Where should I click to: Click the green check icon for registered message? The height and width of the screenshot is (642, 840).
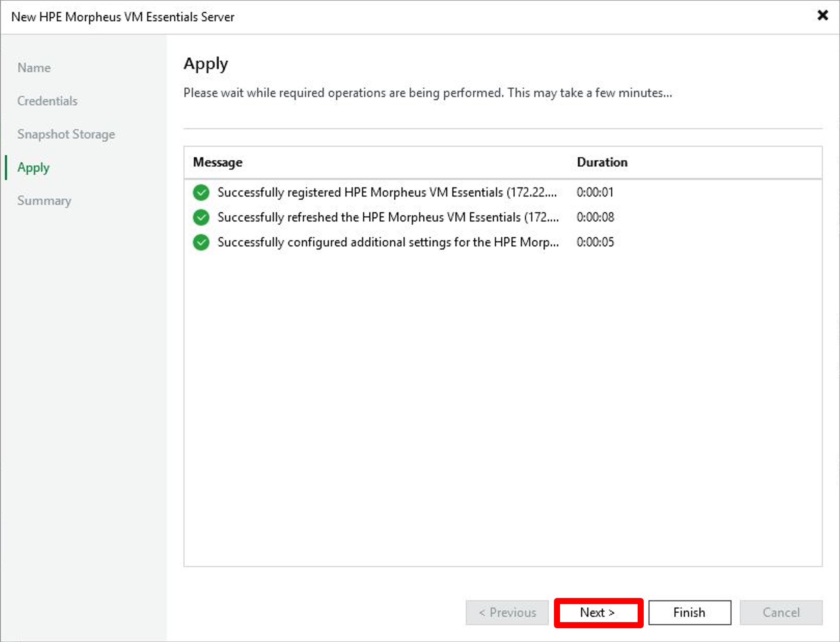pyautogui.click(x=201, y=192)
